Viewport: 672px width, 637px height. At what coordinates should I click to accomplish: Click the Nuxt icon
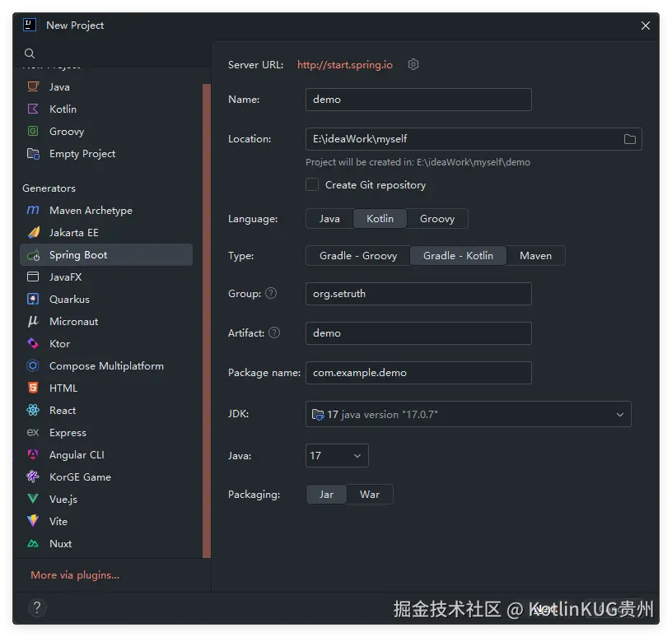[33, 544]
